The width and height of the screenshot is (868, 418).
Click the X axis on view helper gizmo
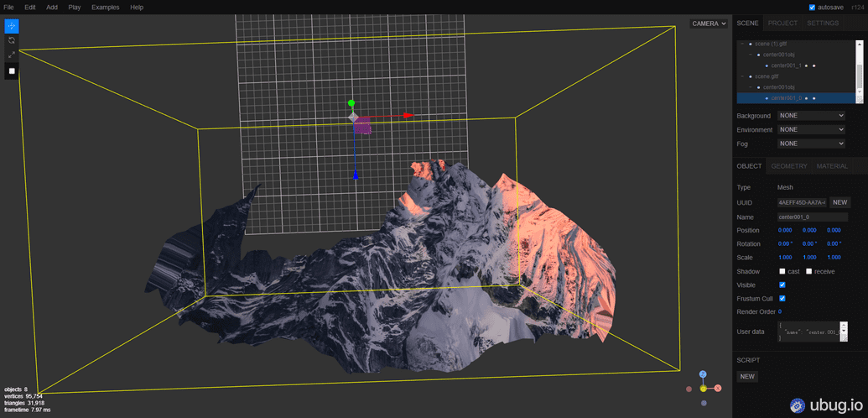pos(717,388)
